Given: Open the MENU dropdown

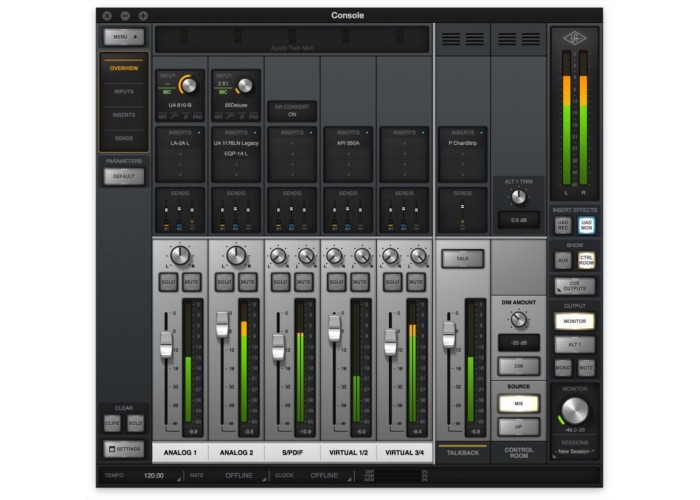Looking at the screenshot, I should [124, 37].
